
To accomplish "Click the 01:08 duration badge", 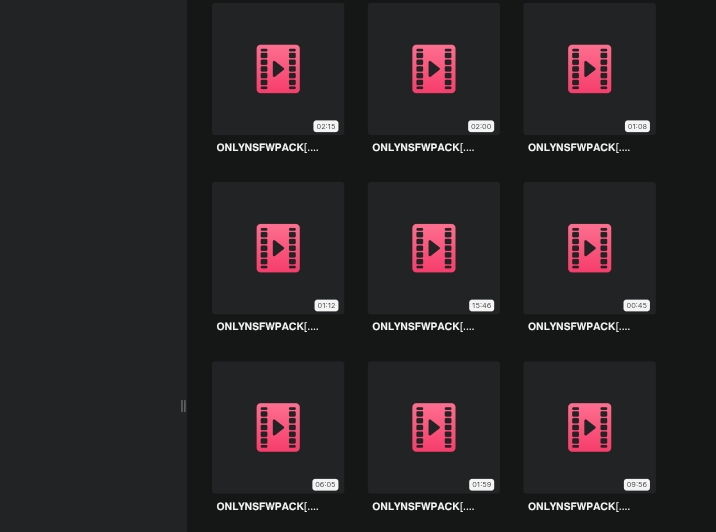I will pyautogui.click(x=637, y=126).
